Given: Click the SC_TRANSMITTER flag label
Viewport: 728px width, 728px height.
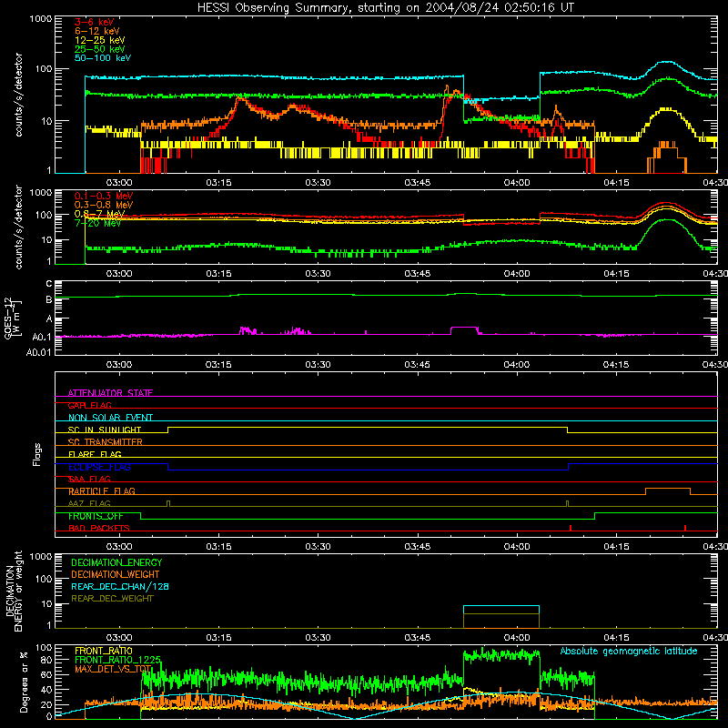Looking at the screenshot, I should point(106,442).
